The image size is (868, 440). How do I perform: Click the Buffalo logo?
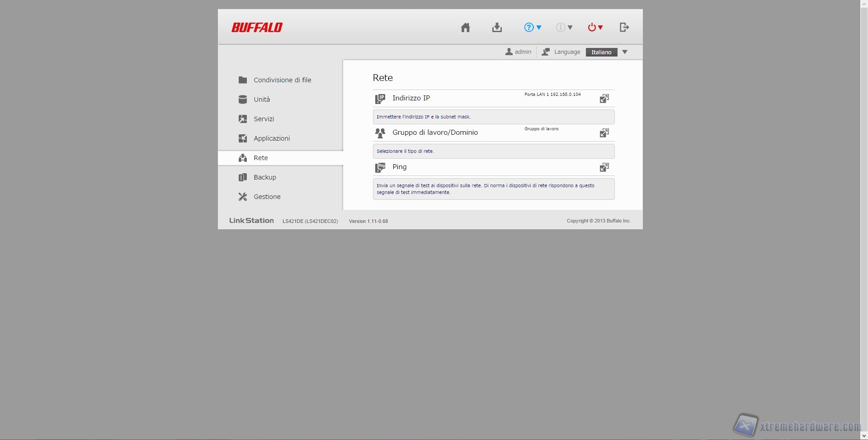click(257, 28)
